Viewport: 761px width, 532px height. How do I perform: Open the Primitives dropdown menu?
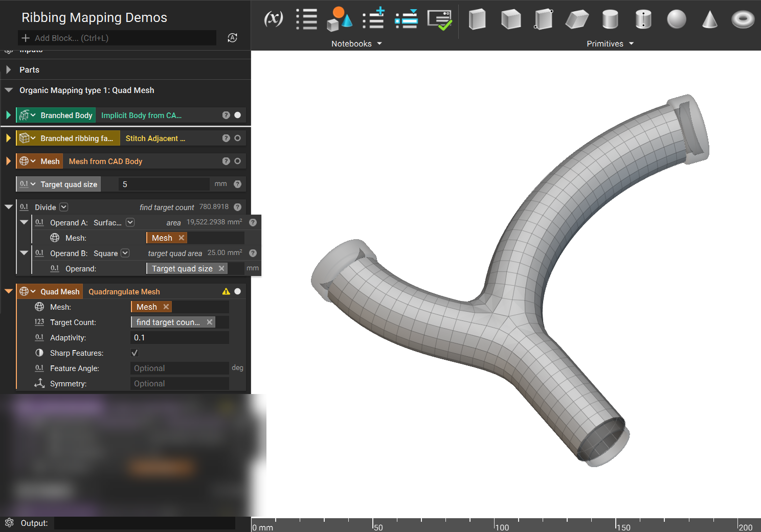(610, 43)
